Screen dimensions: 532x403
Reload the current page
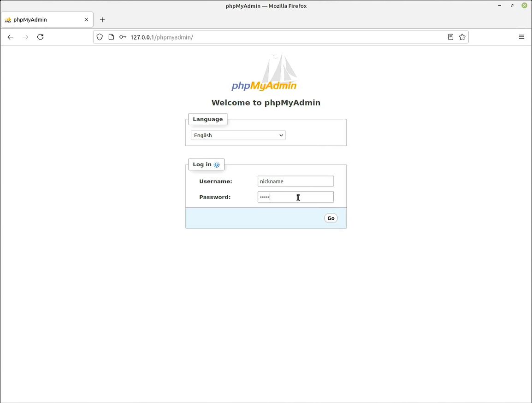click(41, 37)
